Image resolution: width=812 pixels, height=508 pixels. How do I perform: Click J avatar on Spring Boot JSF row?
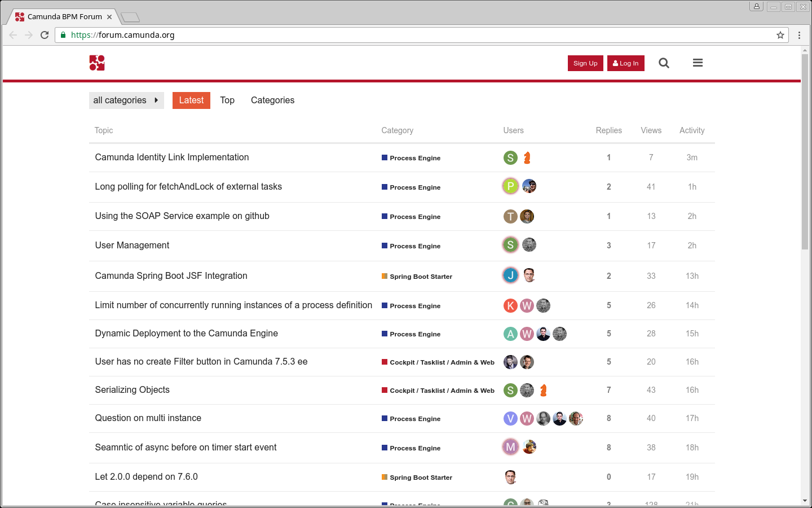pyautogui.click(x=510, y=275)
